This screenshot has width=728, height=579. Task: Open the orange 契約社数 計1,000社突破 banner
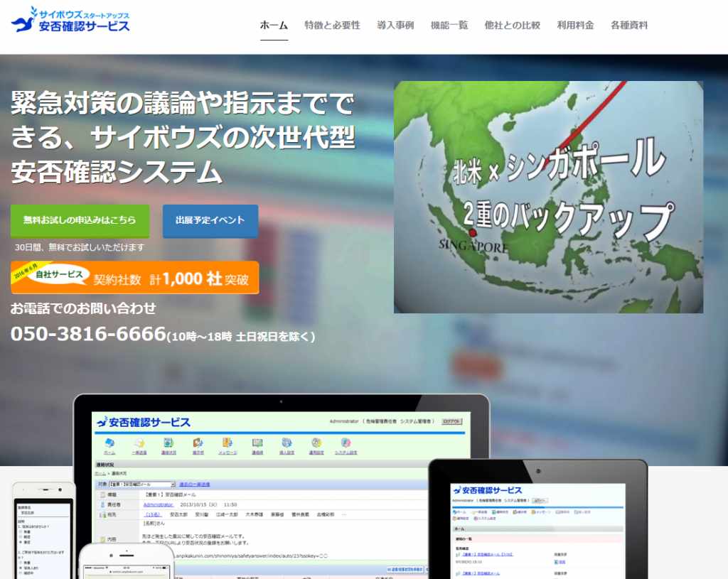point(134,278)
